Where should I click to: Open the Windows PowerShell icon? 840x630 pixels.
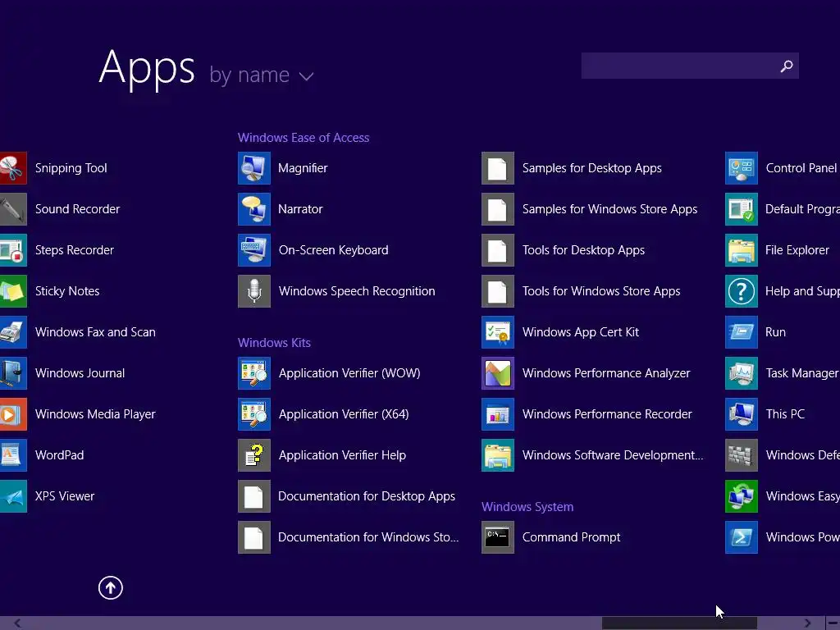click(742, 537)
